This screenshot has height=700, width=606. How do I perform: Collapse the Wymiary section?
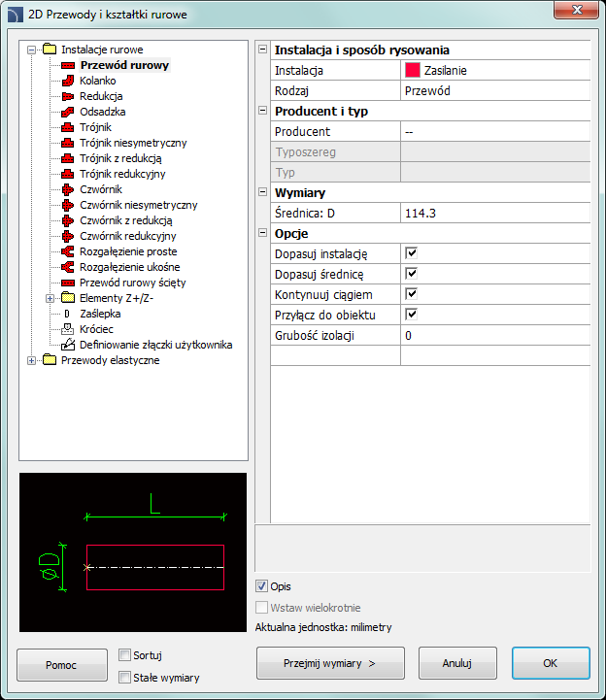pyautogui.click(x=262, y=192)
